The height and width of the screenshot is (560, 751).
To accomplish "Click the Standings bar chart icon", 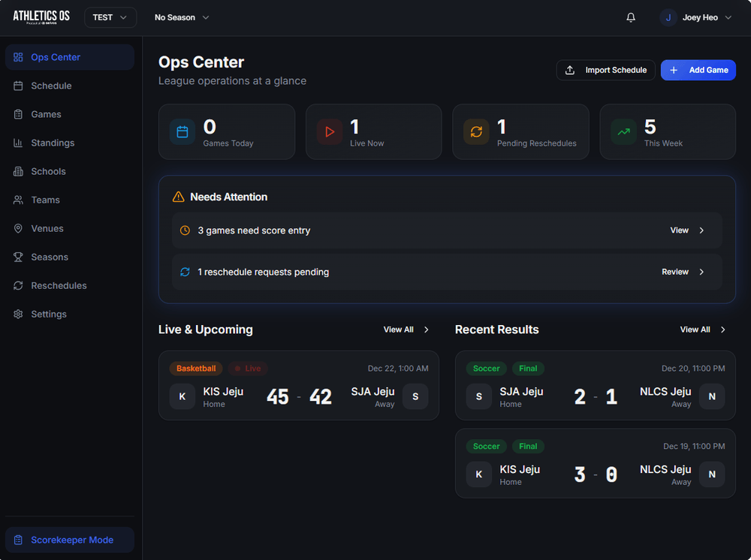I will pos(18,143).
